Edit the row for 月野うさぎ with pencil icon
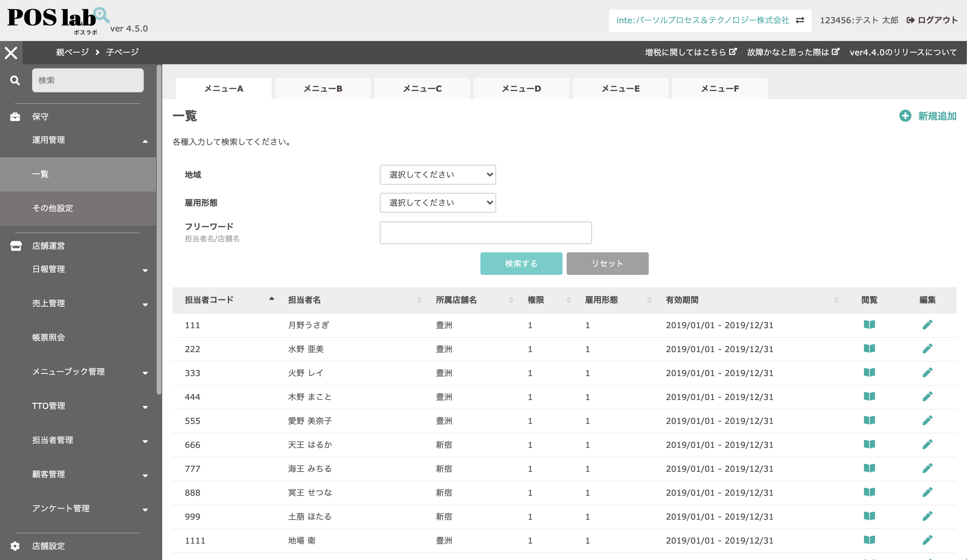967x560 pixels. (x=927, y=325)
